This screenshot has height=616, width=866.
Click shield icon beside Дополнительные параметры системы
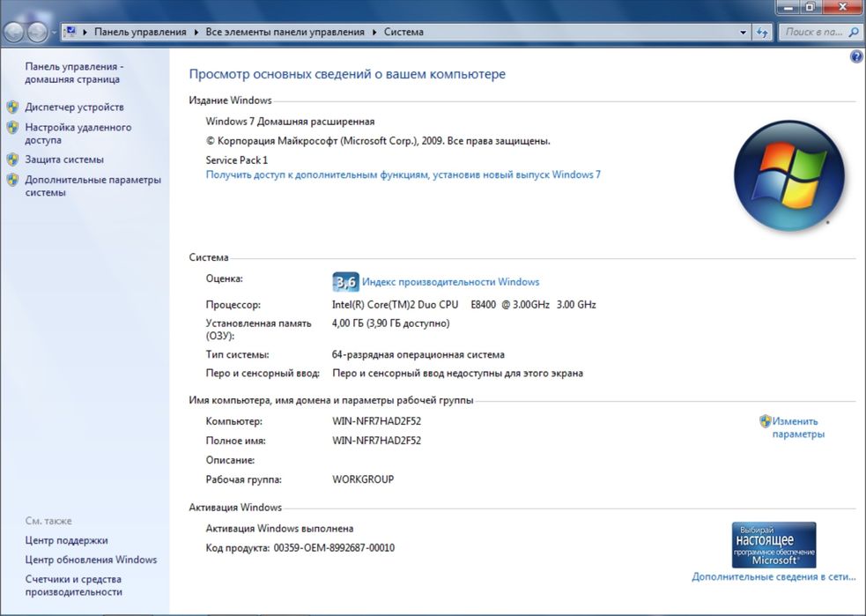click(12, 180)
